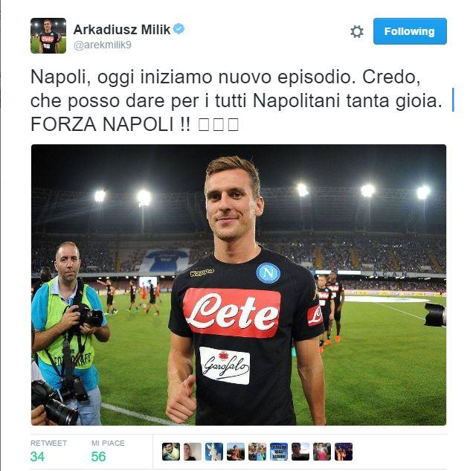476x471 pixels.
Task: Click the RETWEET label
Action: [x=48, y=443]
